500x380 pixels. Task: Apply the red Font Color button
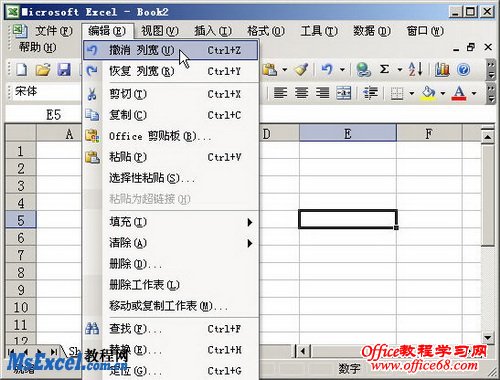[459, 93]
